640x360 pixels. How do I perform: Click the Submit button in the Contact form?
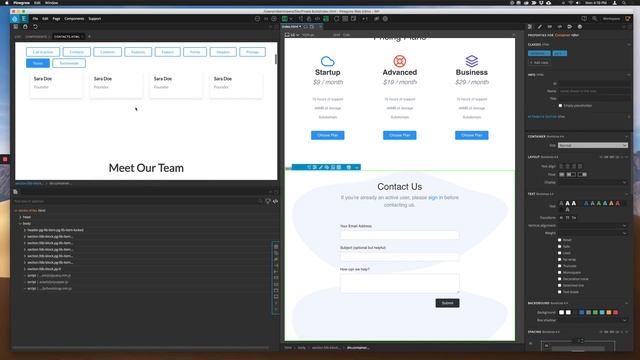point(447,303)
